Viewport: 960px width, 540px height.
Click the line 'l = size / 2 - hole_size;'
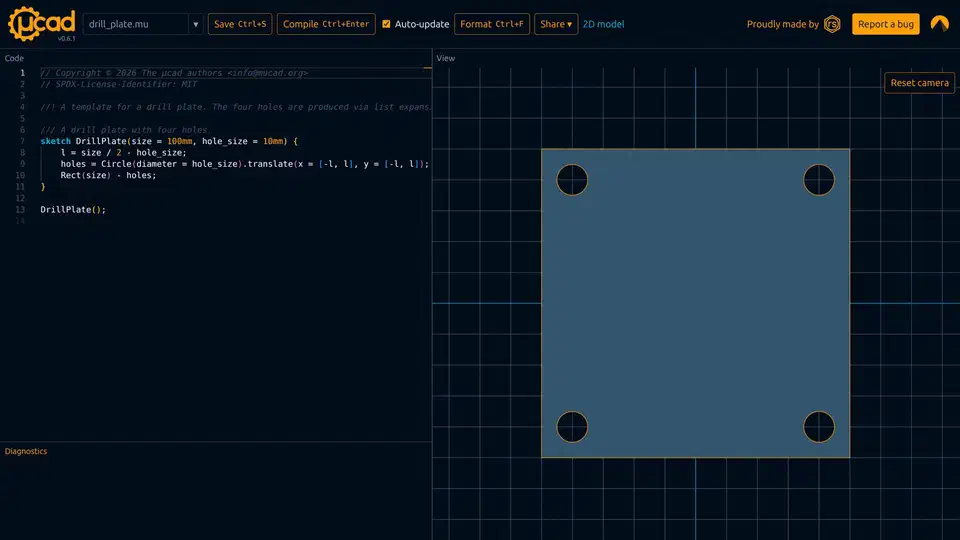(123, 152)
